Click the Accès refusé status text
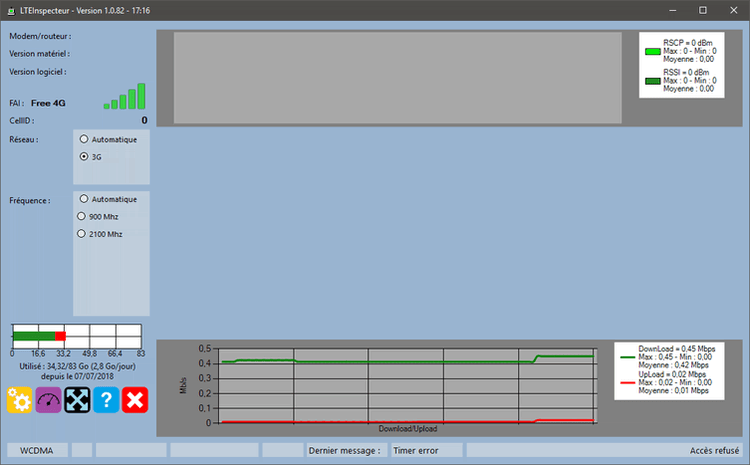 point(714,451)
